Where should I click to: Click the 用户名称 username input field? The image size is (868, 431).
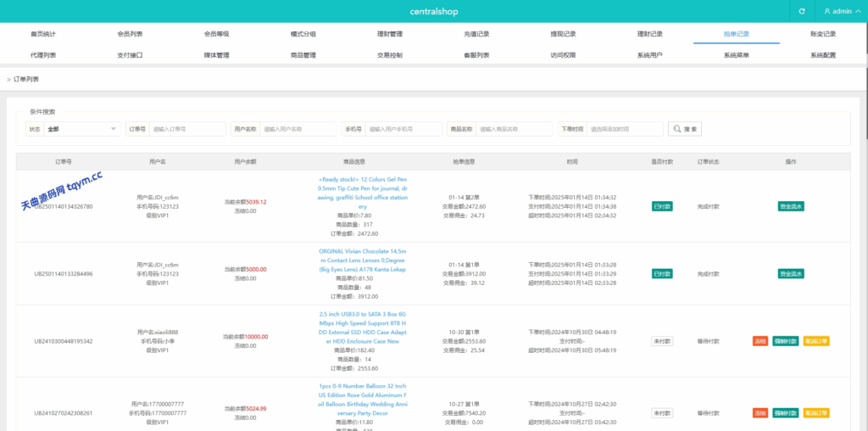(297, 129)
